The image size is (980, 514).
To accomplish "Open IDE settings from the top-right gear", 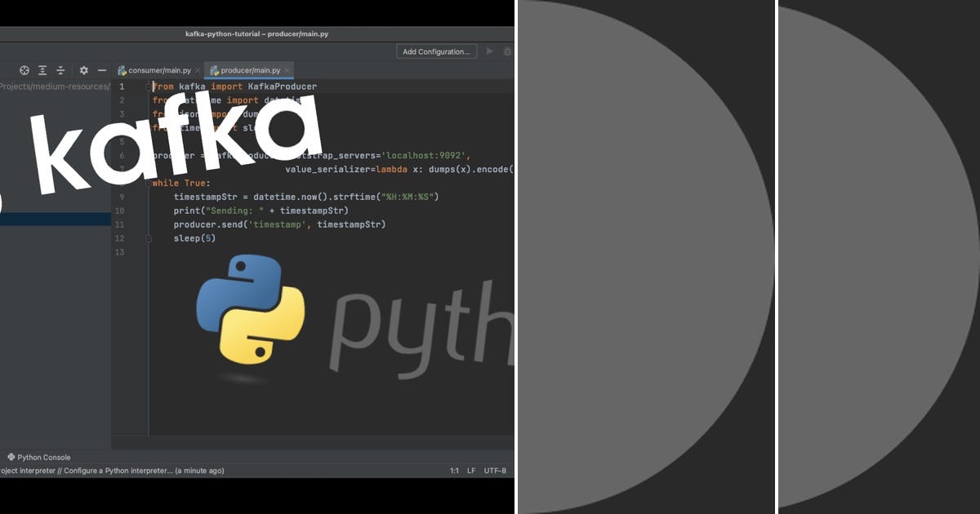I will click(x=507, y=51).
